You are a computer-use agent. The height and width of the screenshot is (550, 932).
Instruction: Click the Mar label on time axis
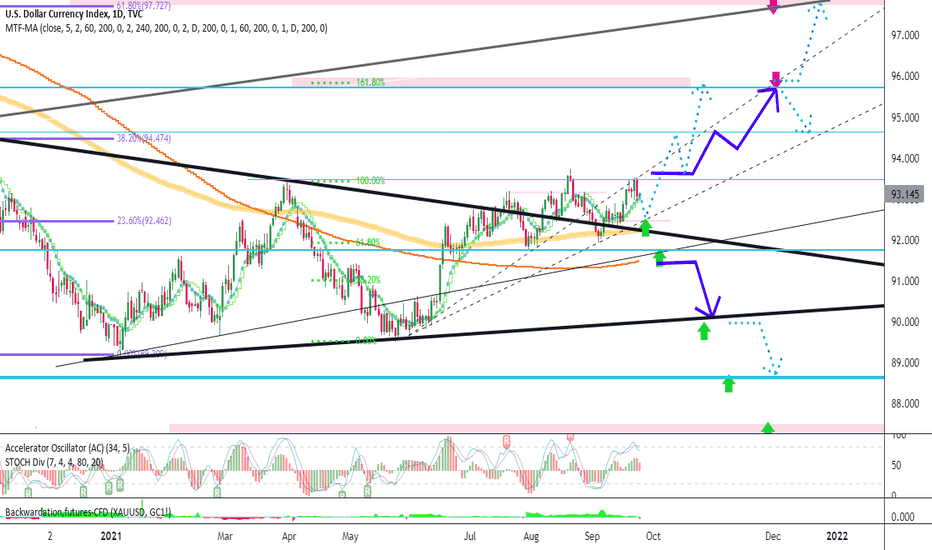click(x=225, y=536)
